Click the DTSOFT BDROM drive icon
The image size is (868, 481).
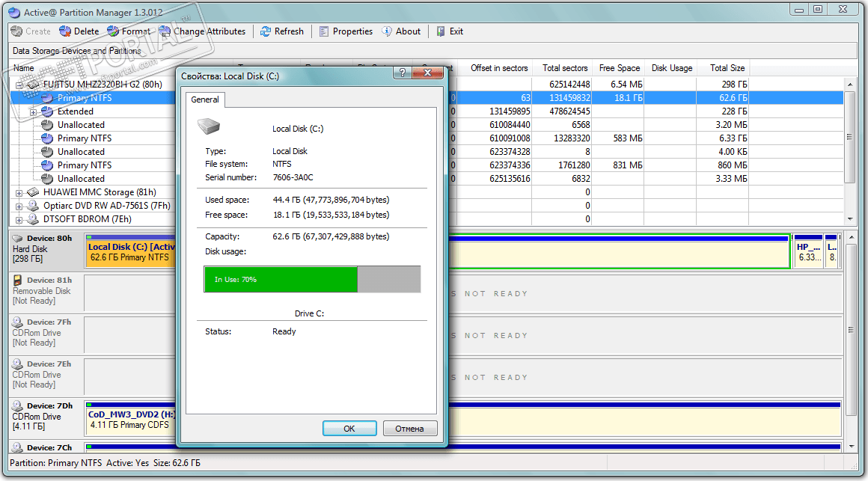(33, 219)
